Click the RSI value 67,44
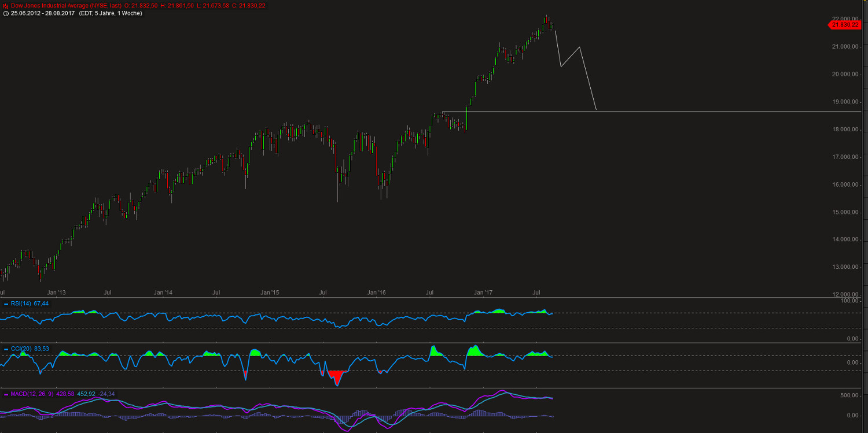Viewport: 868px width, 433px height. tap(41, 304)
